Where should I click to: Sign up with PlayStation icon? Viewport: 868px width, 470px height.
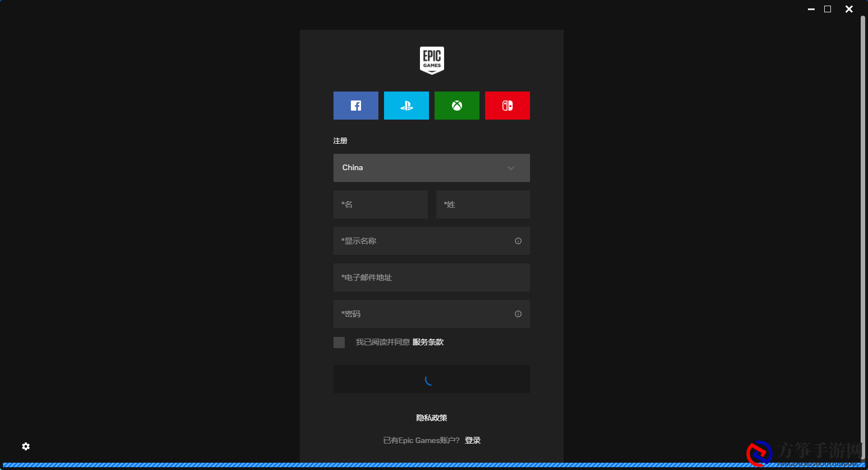tap(406, 106)
